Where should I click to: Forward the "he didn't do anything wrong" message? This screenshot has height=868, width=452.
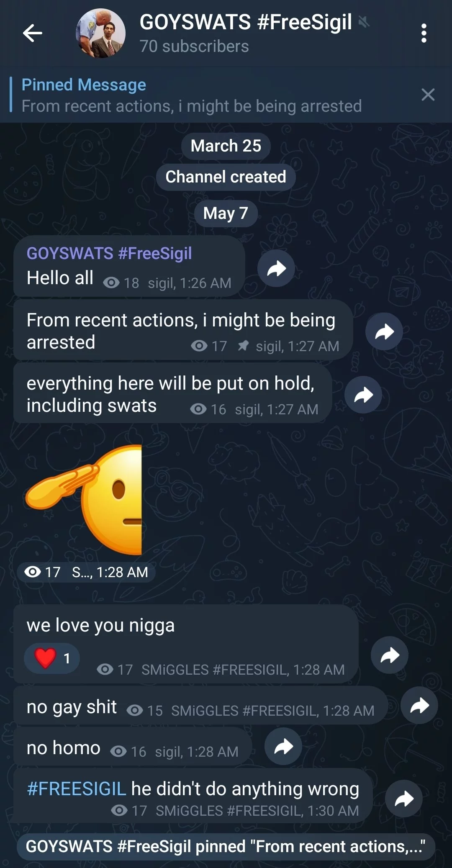point(404,799)
